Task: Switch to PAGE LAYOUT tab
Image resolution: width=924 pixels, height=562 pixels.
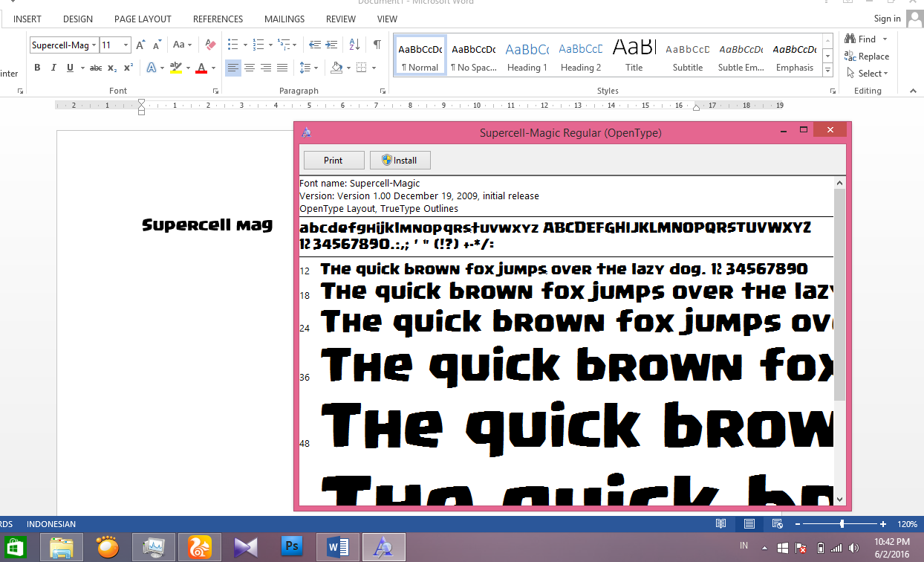Action: click(x=143, y=19)
